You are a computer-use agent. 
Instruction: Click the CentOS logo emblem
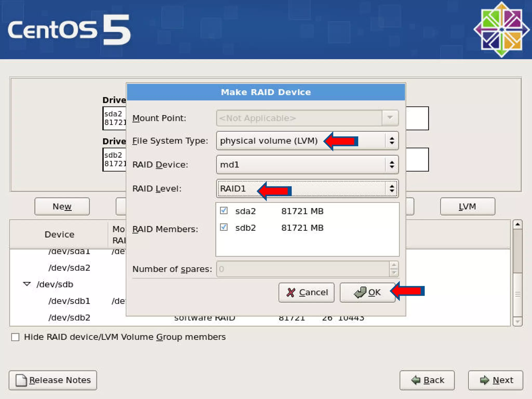tap(501, 29)
